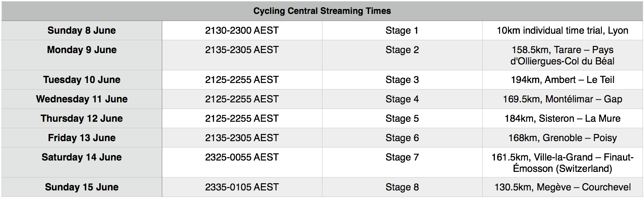This screenshot has width=644, height=198.
Task: Click the Thursday 12 June cell
Action: click(82, 119)
